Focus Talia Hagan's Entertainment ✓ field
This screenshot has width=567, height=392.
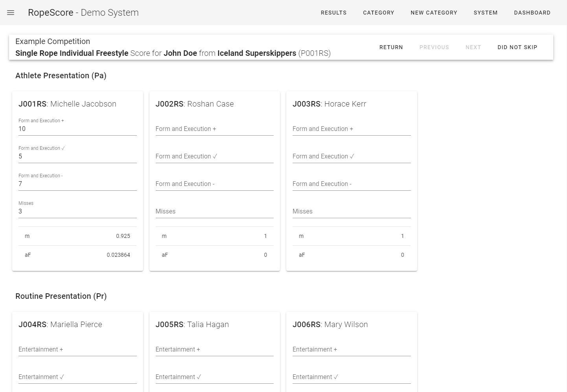pyautogui.click(x=214, y=377)
